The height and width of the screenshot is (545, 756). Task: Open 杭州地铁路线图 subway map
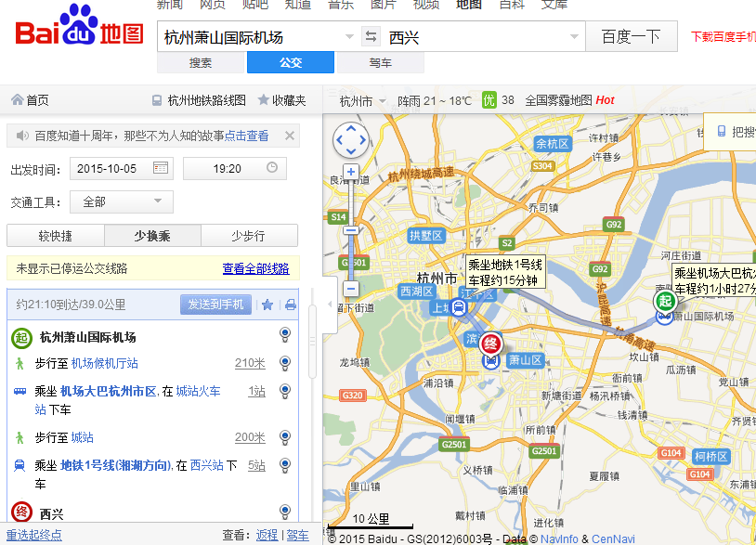click(x=199, y=100)
